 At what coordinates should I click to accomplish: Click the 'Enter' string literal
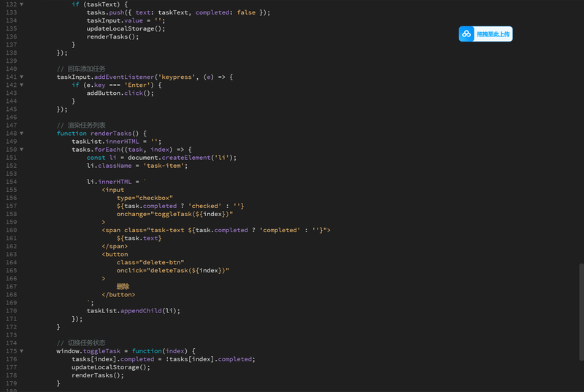tap(139, 85)
